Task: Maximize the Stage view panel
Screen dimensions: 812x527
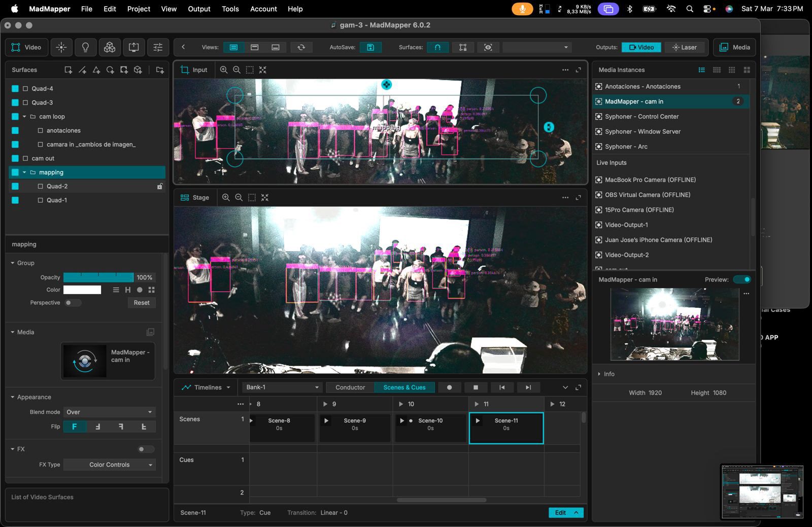Action: click(x=578, y=197)
